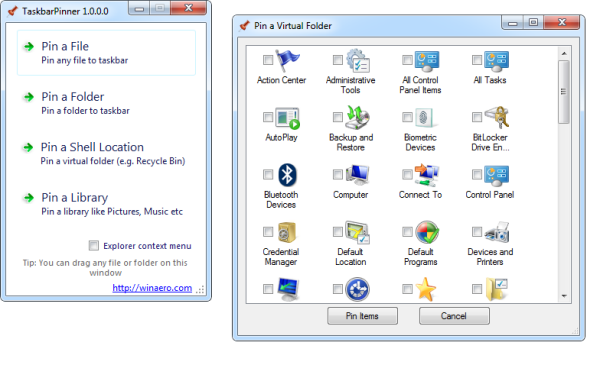Click the scroll up arrow in folder list
The image size is (600, 365).
click(x=564, y=53)
